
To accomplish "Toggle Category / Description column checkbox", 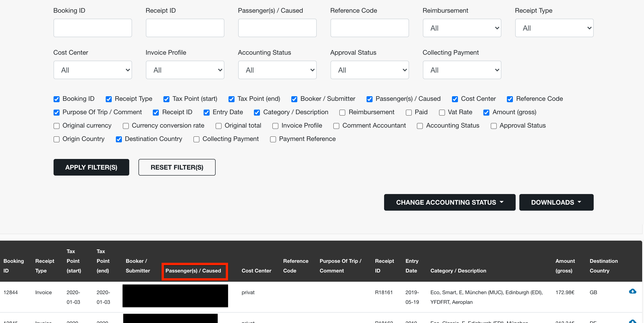I will (257, 112).
